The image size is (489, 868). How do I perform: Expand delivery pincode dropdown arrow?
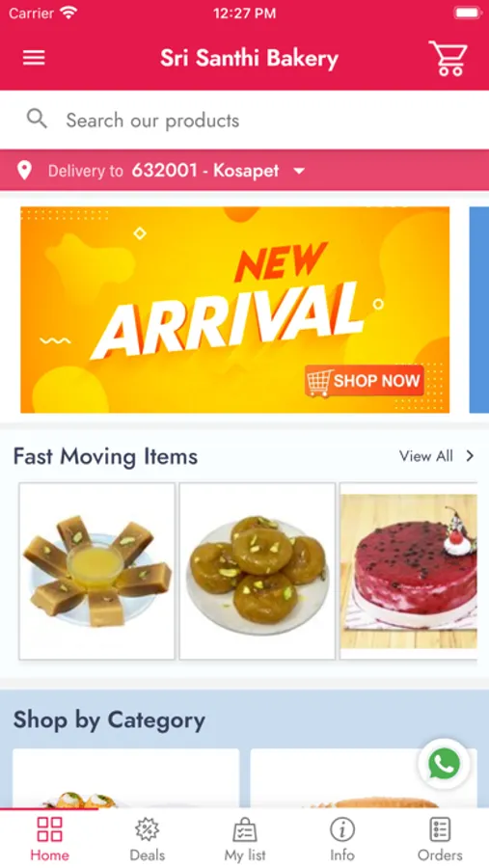pyautogui.click(x=299, y=171)
